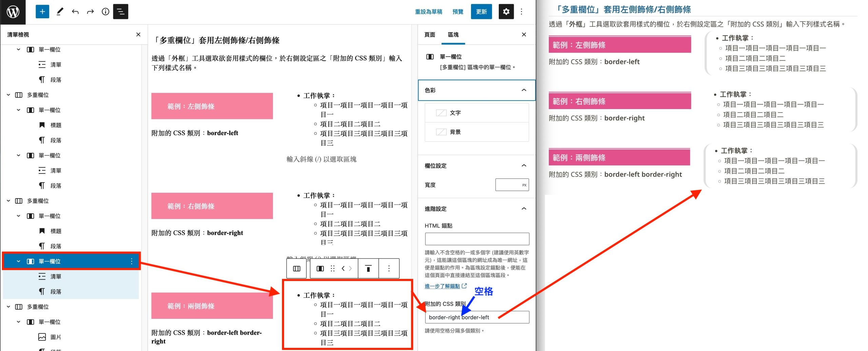The width and height of the screenshot is (868, 351).
Task: Switch to the 頁面 tab
Action: [430, 35]
